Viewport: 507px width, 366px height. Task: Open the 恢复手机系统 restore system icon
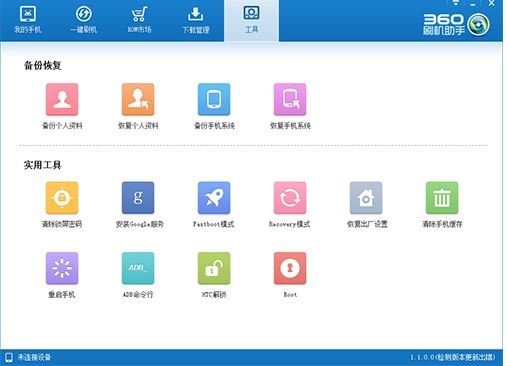(x=290, y=99)
